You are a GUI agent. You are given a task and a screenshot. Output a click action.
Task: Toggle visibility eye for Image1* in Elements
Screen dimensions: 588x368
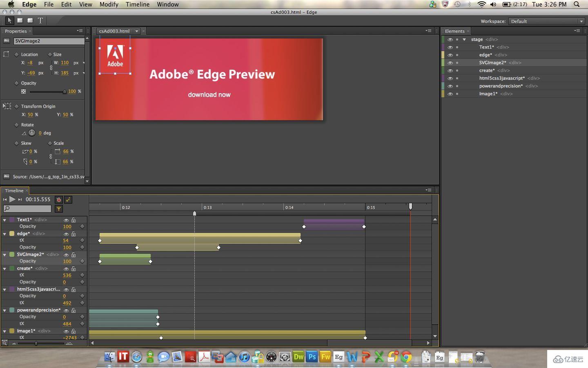coord(450,94)
